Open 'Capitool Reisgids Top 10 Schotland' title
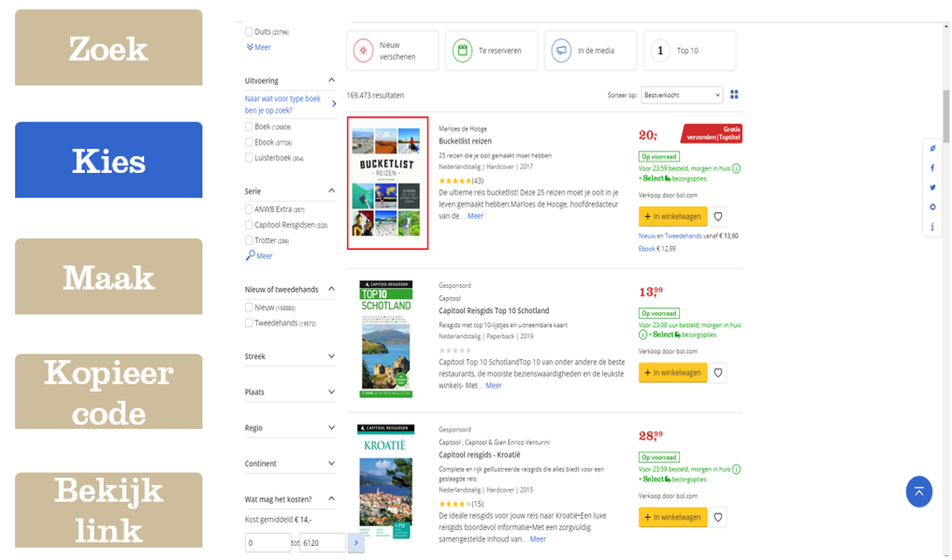The width and height of the screenshot is (952, 560). pyautogui.click(x=494, y=310)
